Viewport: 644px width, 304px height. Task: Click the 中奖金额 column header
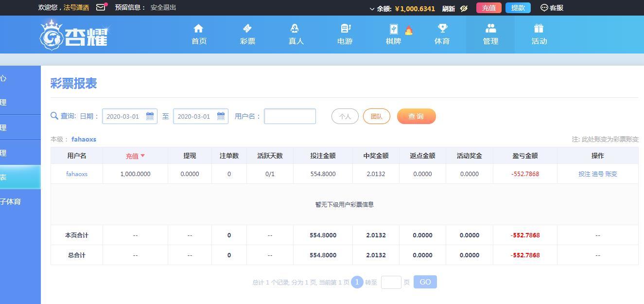coord(376,156)
